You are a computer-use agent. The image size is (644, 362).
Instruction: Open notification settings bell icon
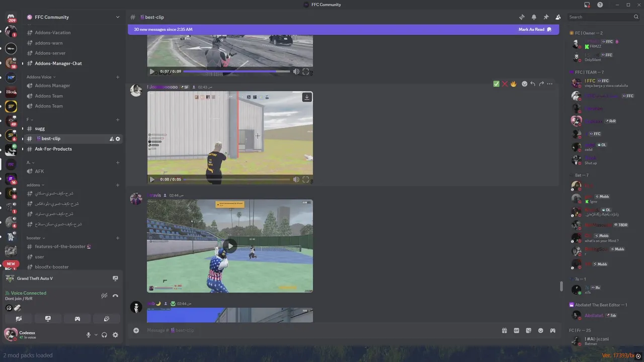point(534,17)
